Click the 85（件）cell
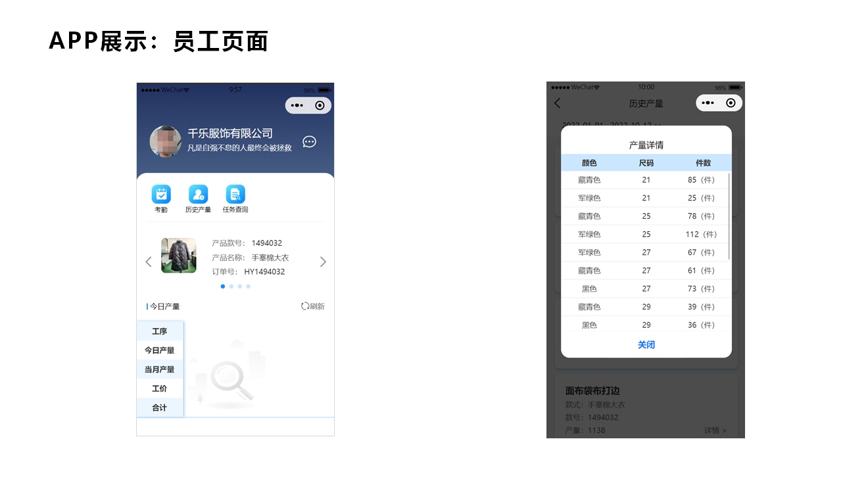Image resolution: width=868 pixels, height=483 pixels. coord(701,180)
